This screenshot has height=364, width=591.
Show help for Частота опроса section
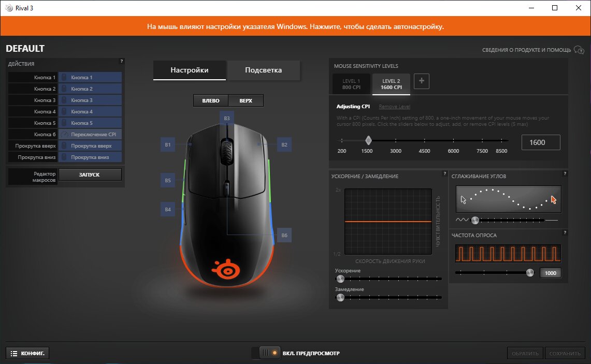(x=565, y=233)
